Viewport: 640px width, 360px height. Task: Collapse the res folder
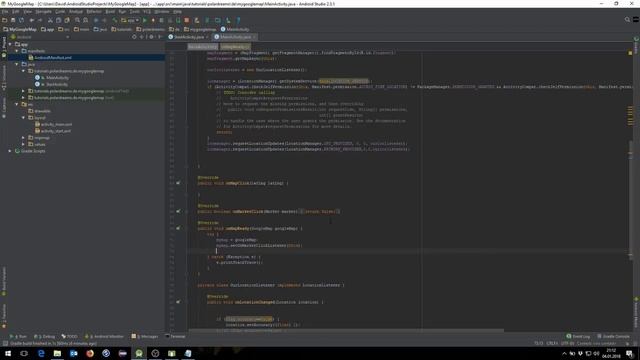(17, 104)
